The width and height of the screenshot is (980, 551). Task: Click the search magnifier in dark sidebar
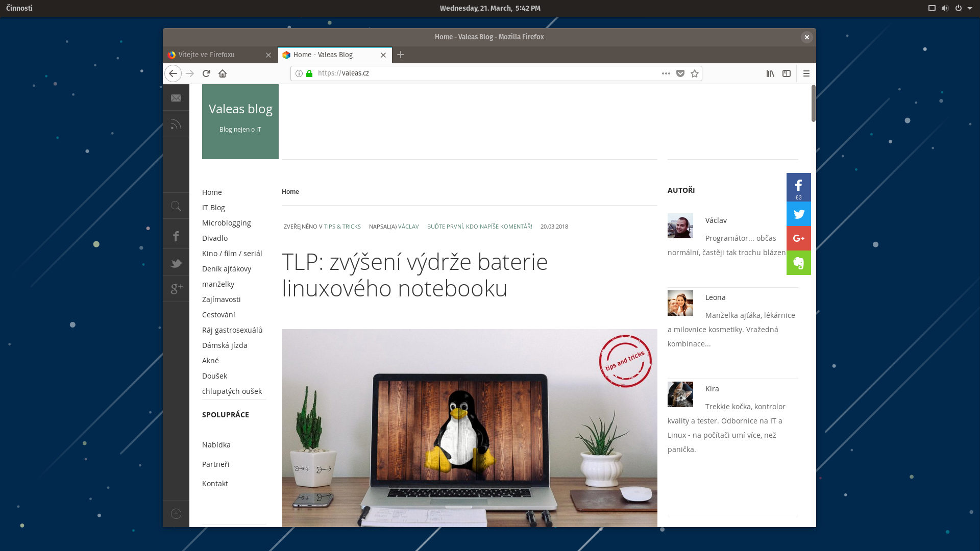coord(176,206)
